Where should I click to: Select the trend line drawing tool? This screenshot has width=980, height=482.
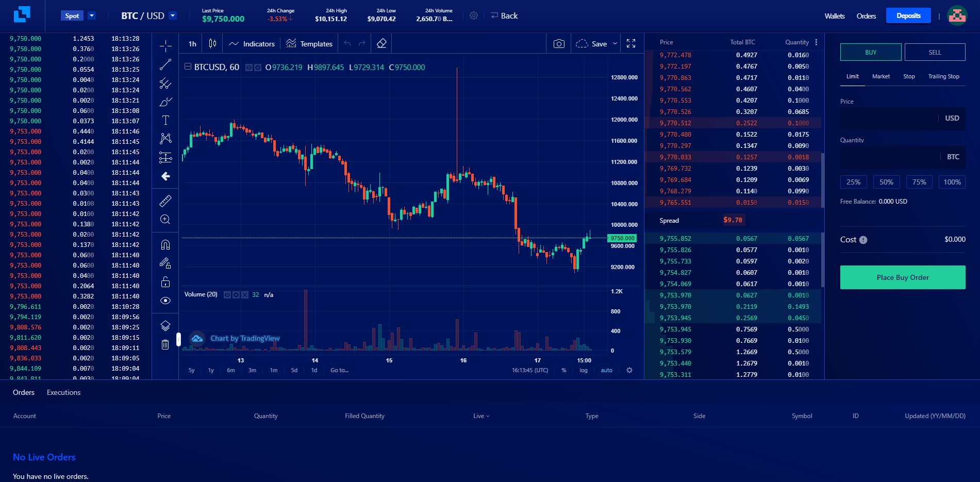click(x=165, y=64)
